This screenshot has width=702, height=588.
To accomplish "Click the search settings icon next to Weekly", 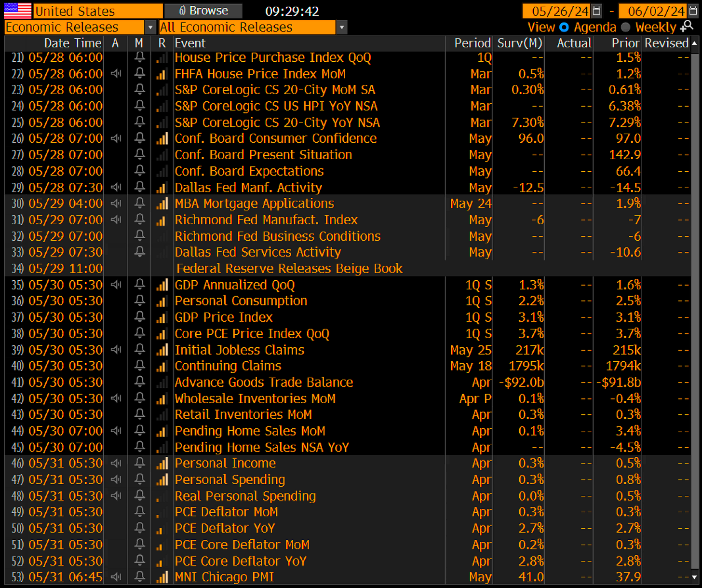I will pyautogui.click(x=687, y=27).
